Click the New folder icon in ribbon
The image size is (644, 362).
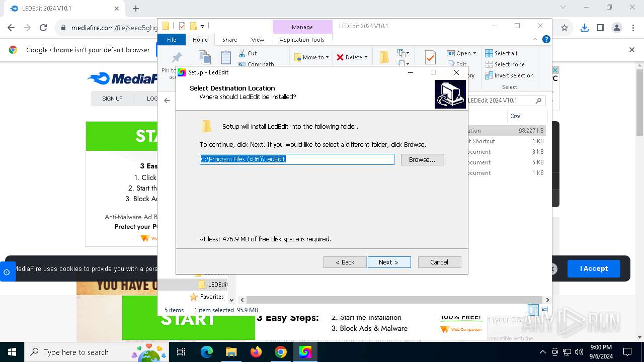point(384,57)
